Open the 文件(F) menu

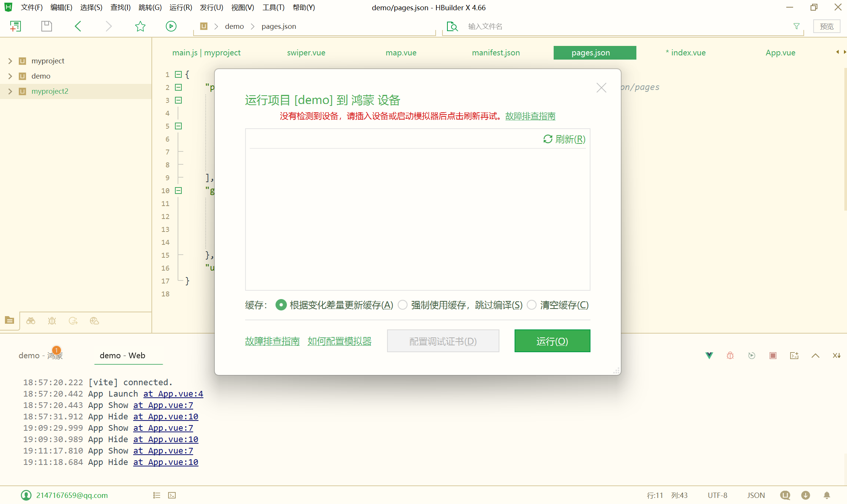coord(31,8)
